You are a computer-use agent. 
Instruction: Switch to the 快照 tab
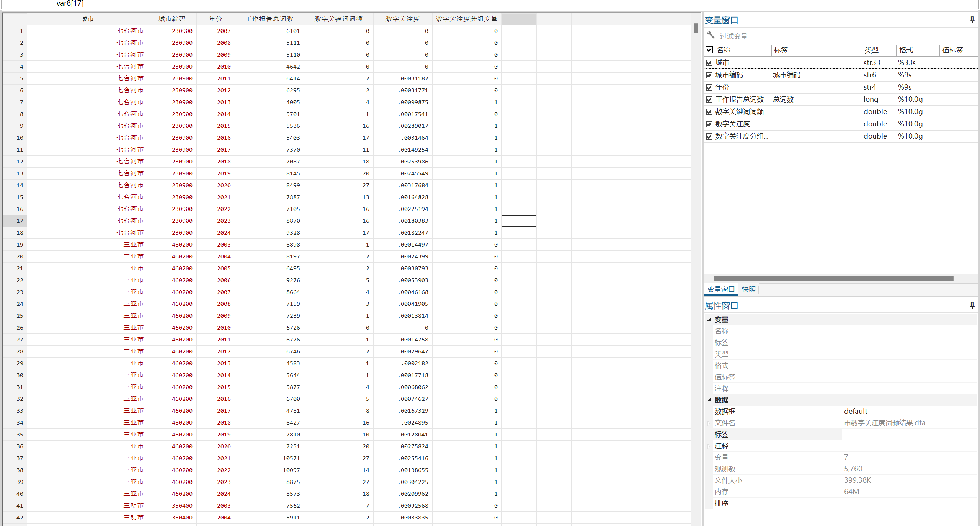tap(748, 289)
